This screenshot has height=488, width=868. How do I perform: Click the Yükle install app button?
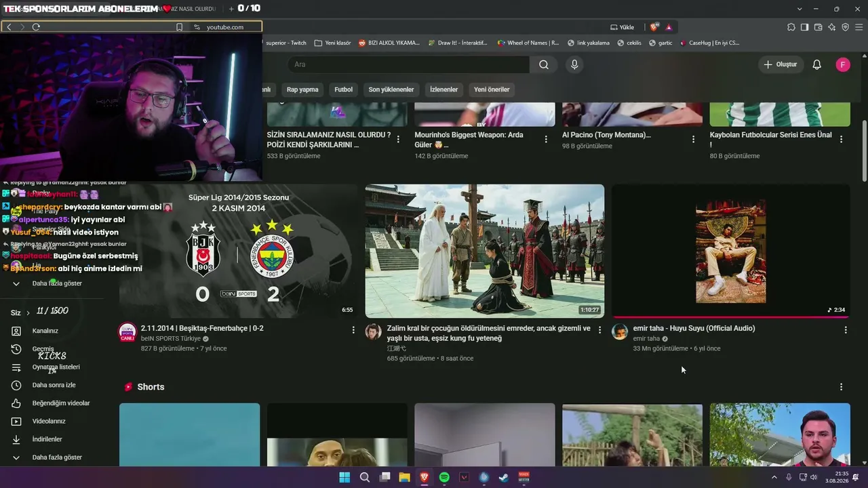pos(623,27)
